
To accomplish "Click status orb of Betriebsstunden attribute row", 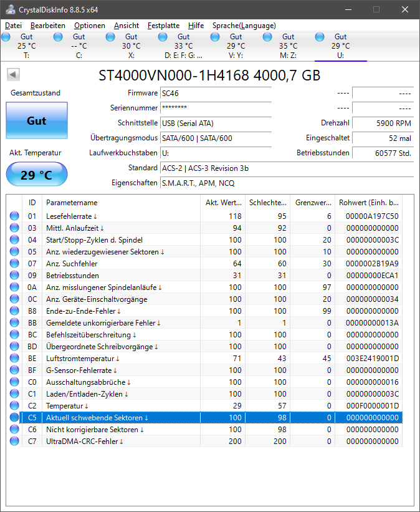I will [14, 275].
